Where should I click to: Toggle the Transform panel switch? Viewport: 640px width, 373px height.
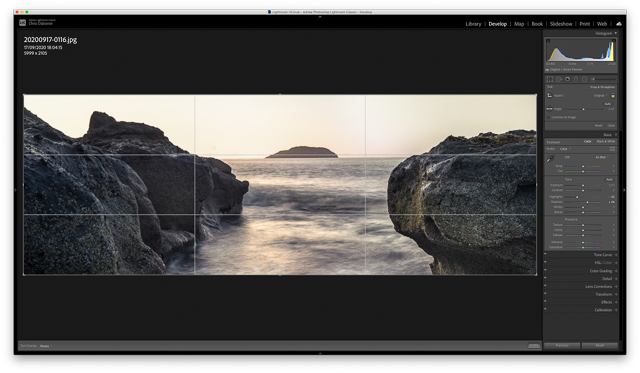[x=545, y=293]
